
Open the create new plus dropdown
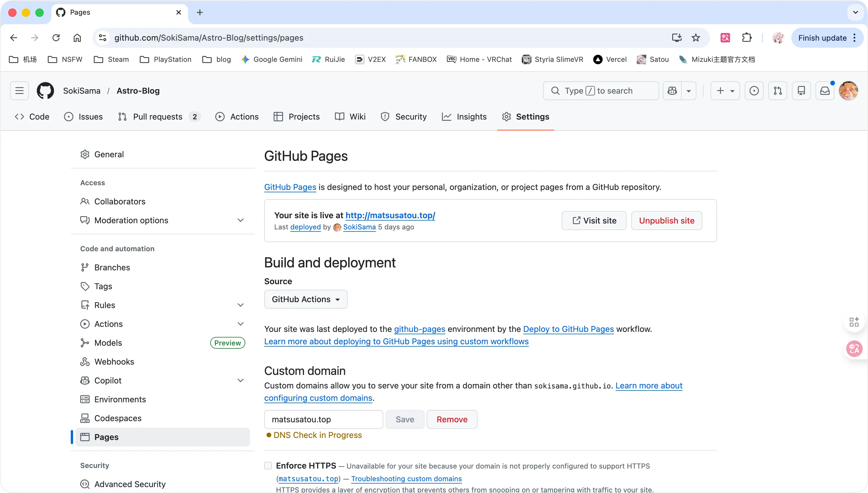coord(725,91)
